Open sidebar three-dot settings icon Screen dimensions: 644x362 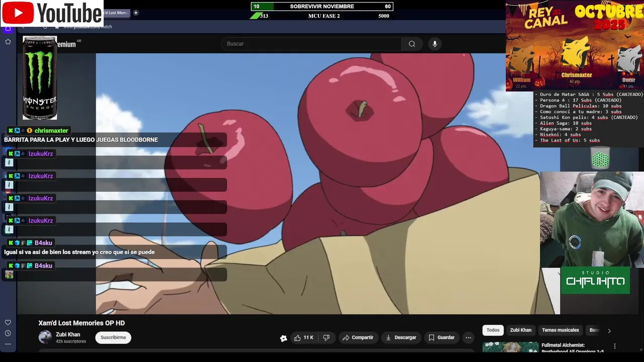tap(8, 344)
